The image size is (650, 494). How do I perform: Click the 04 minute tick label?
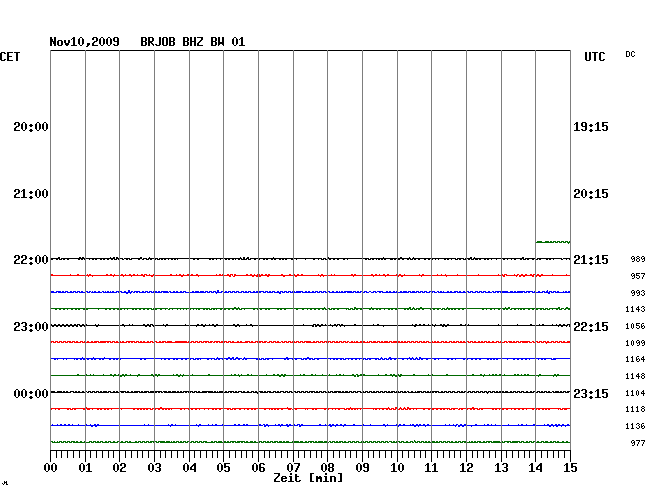coord(189,468)
